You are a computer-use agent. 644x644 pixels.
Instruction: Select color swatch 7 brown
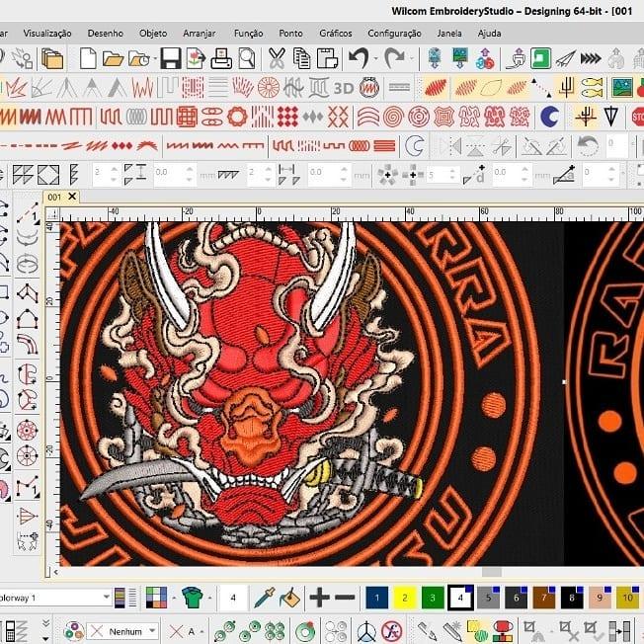(x=544, y=598)
